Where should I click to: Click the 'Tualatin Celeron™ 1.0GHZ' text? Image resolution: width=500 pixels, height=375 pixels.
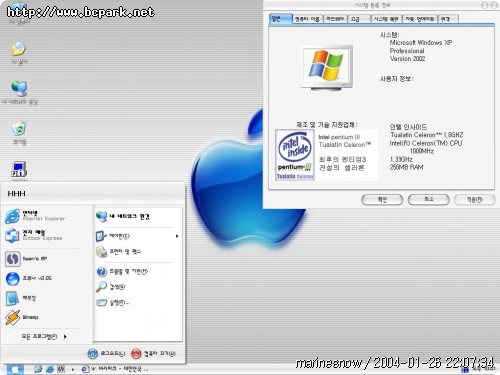[426, 135]
